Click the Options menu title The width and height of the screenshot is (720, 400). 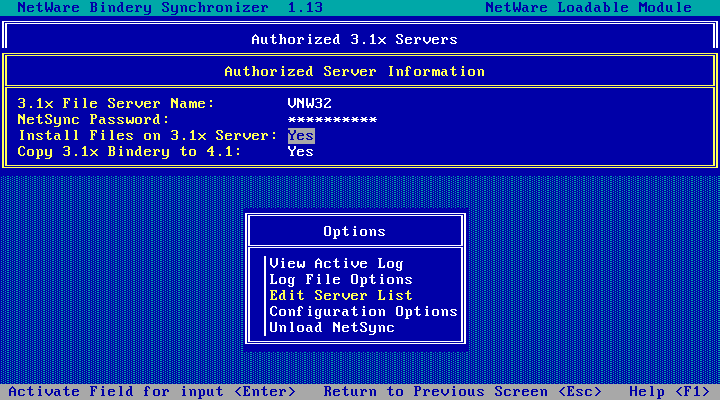click(354, 231)
